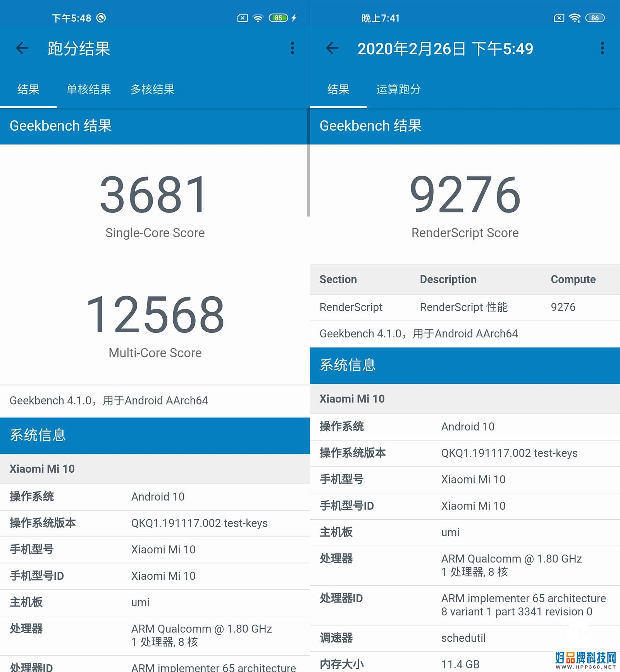Tap the Compute column header
This screenshot has height=672, width=620.
(x=573, y=279)
